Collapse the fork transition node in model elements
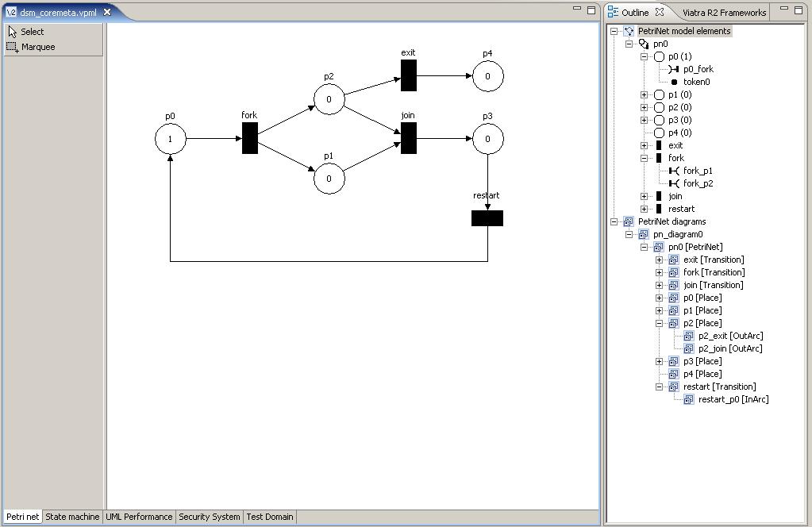Image resolution: width=812 pixels, height=527 pixels. pos(644,159)
